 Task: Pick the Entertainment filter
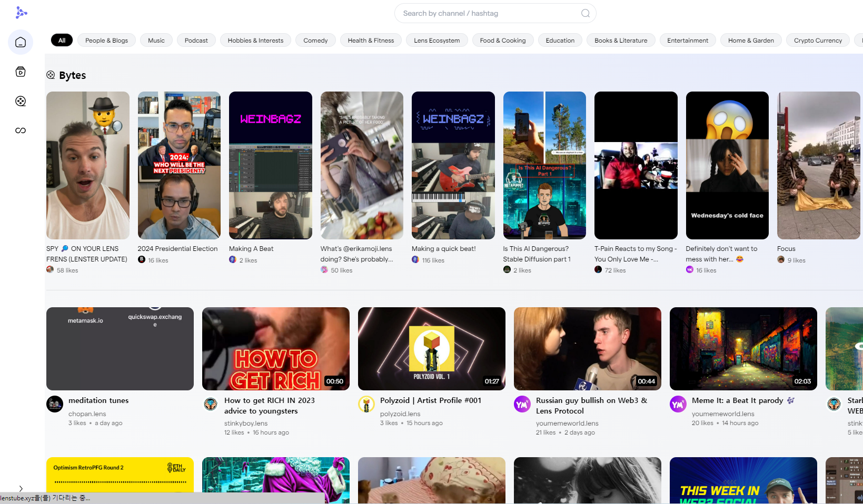click(688, 41)
